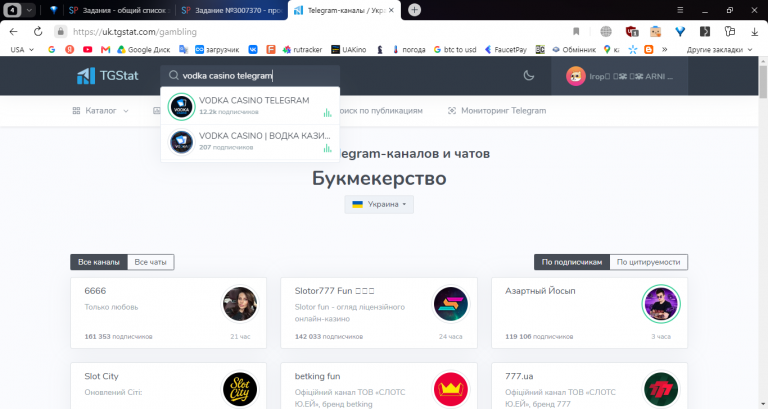Open the btc to usd bookmark
Screen dimensions: 768x409
[x=455, y=49]
